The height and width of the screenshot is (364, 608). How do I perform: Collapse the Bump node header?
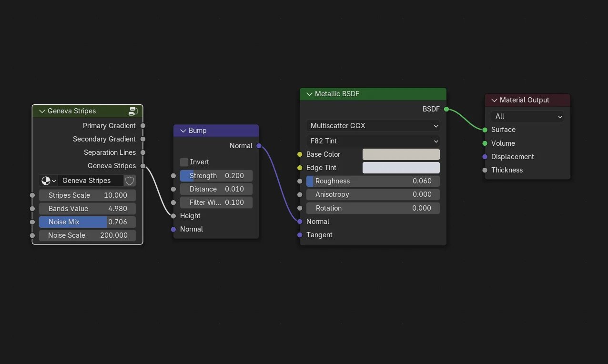(x=183, y=131)
